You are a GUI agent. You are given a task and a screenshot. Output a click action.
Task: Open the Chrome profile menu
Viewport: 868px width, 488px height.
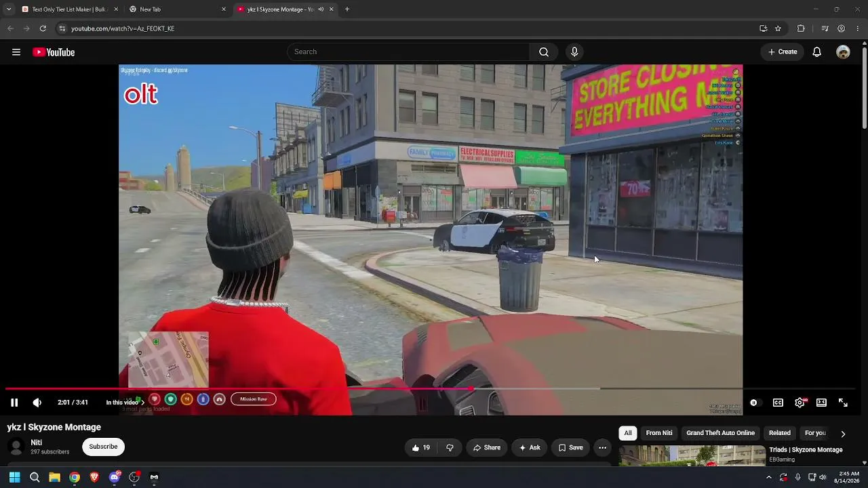coord(841,28)
